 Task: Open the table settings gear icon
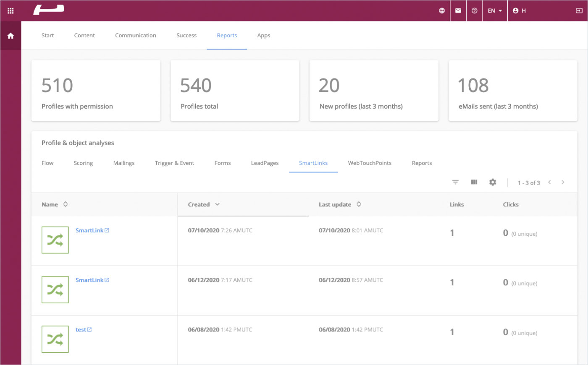pyautogui.click(x=493, y=182)
